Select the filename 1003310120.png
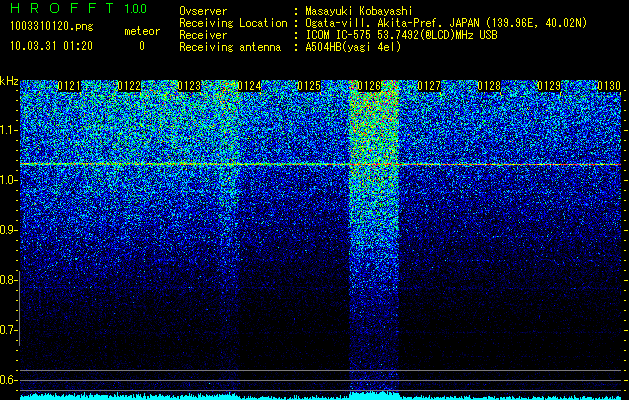Screen dimensions: 629x400 (52, 26)
